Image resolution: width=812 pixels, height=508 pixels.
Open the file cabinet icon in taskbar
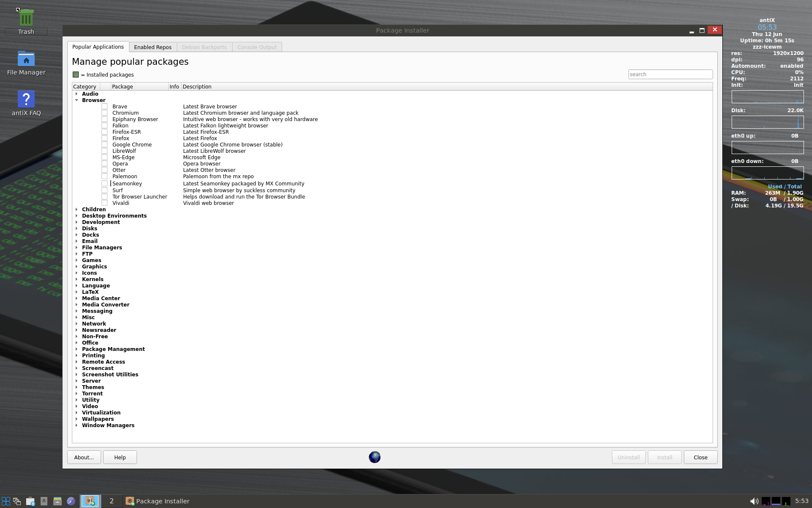click(x=58, y=501)
